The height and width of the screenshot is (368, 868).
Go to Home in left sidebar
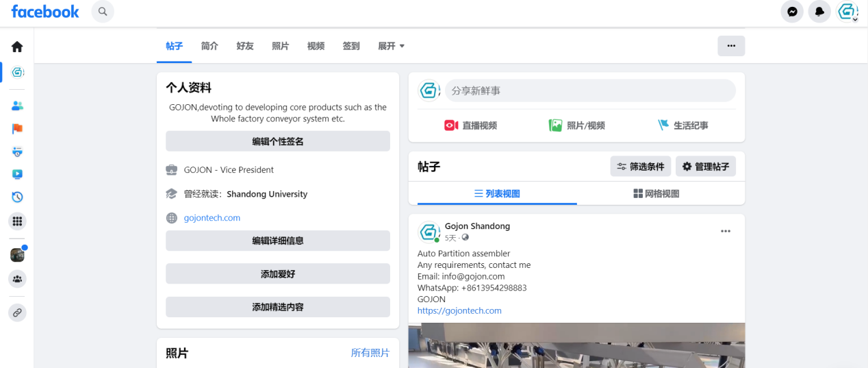17,47
